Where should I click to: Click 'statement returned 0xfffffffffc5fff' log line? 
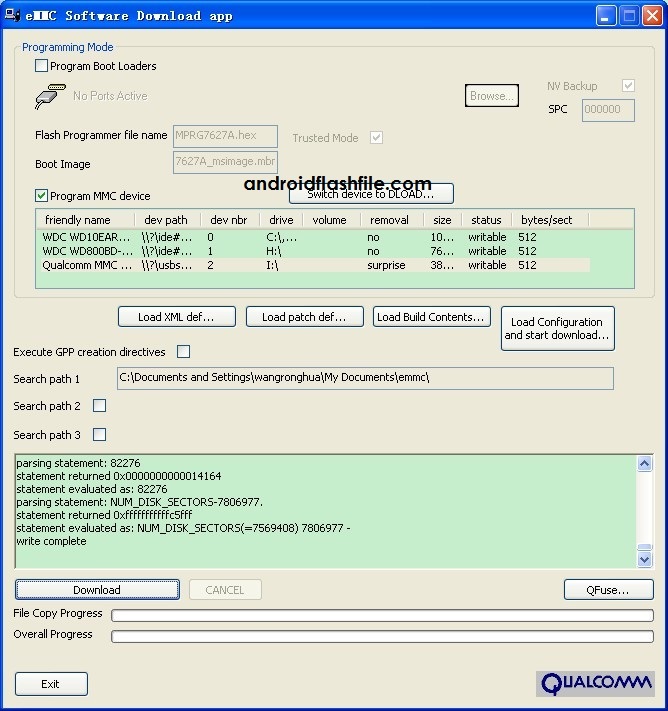point(104,515)
